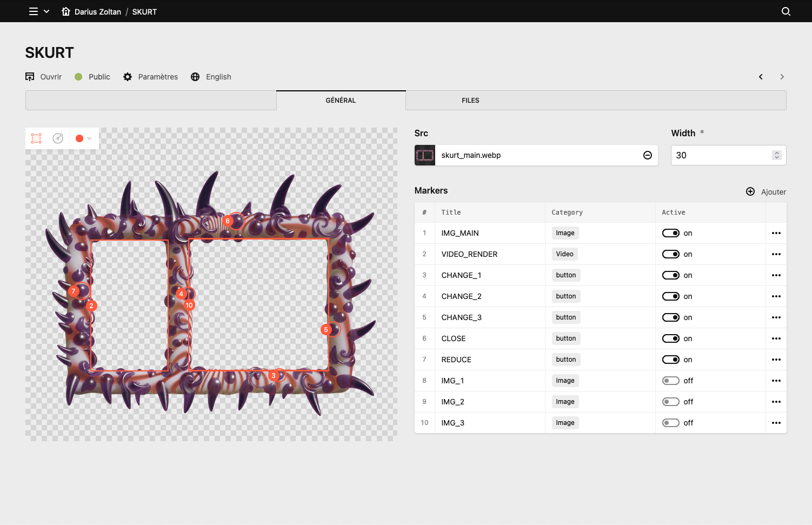This screenshot has height=525, width=812.
Task: Toggle VIDEO_RENDER active switch
Action: coord(671,254)
